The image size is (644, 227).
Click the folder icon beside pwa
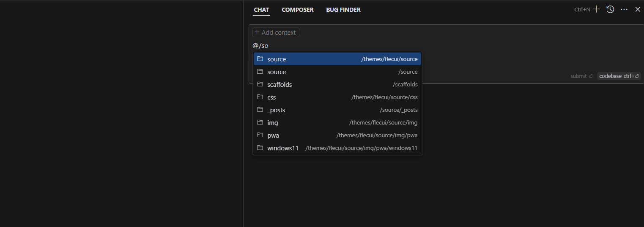[x=260, y=135]
